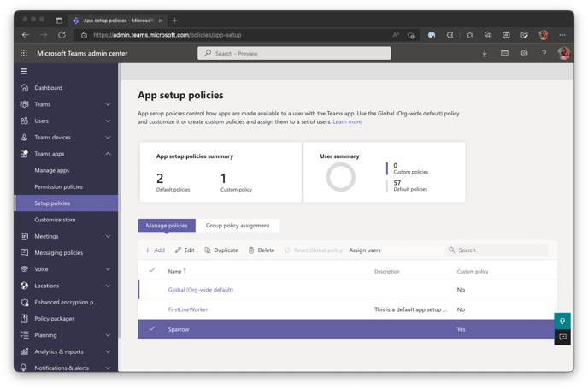Open the app launcher waffle icon
The height and width of the screenshot is (389, 588).
point(24,53)
